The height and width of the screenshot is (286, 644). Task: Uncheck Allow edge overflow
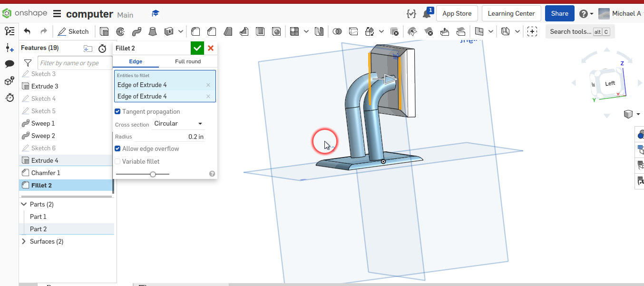coord(117,148)
